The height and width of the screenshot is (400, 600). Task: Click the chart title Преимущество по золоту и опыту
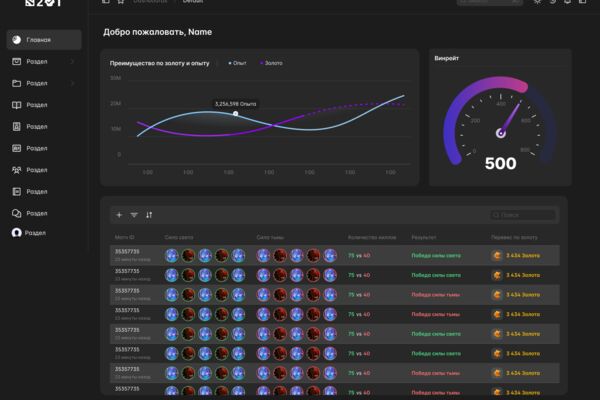point(160,63)
